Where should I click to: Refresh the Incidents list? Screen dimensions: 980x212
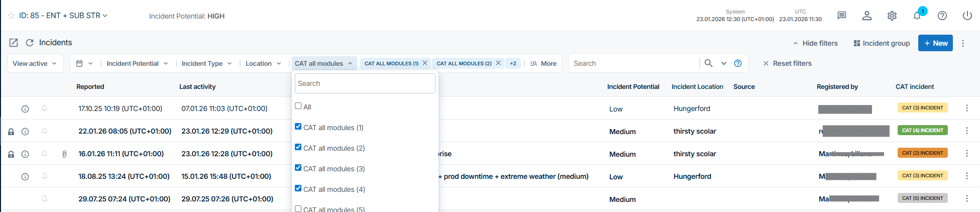tap(30, 43)
